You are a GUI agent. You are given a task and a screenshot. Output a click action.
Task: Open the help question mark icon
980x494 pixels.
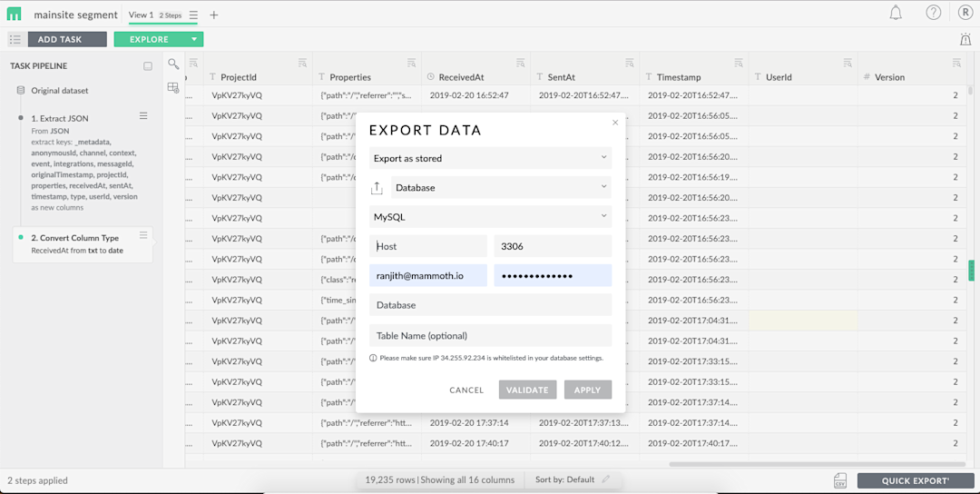[x=933, y=13]
